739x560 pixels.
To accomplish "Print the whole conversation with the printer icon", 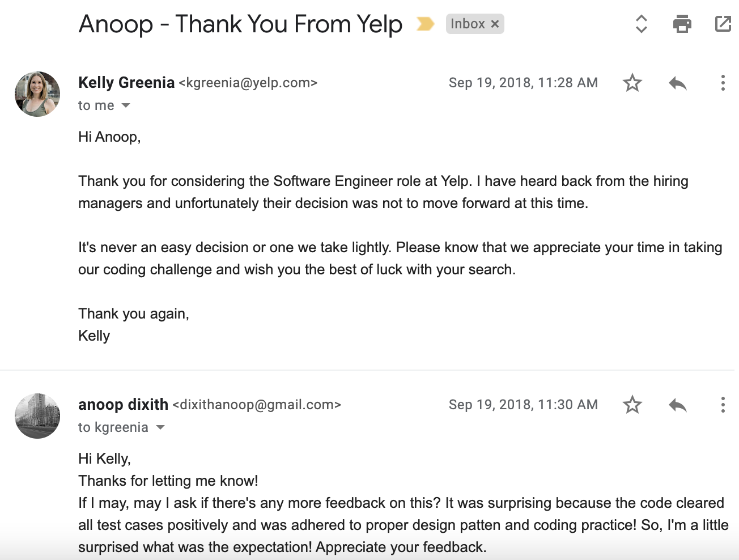I will coord(682,24).
